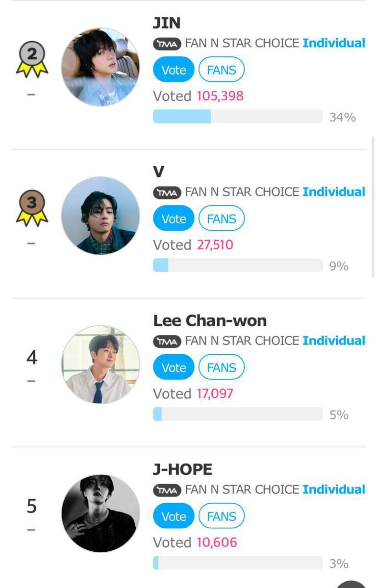The image size is (376, 588).
Task: View FANS of V
Action: 222,219
